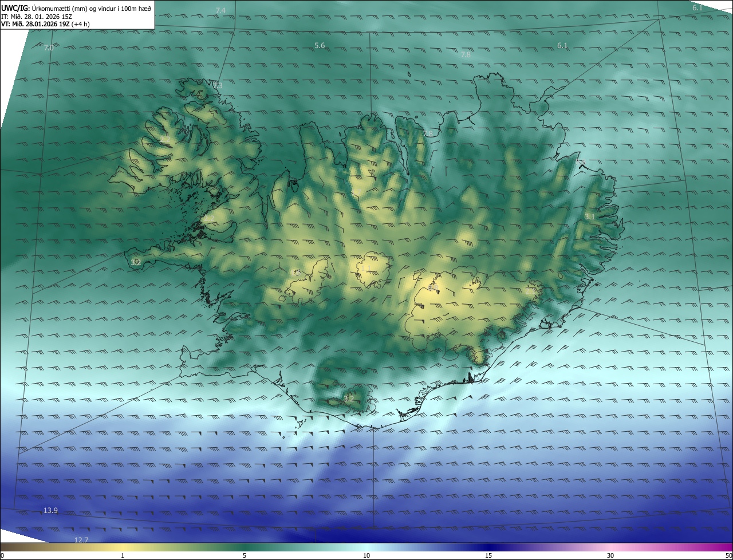733x560 pixels.
Task: Click the map title 'Úrkomumætti (mm) og vindur í 100m hæð'
Action: [92, 8]
